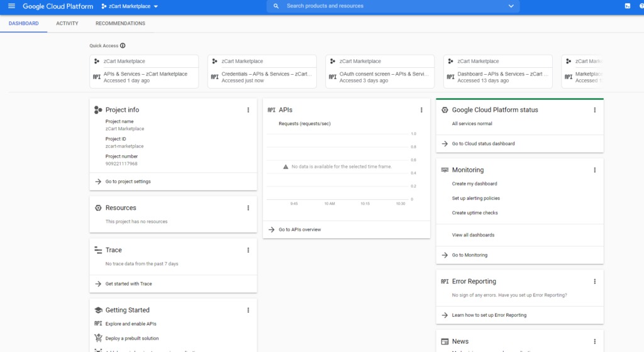Switch to the Recommendations tab
Image resolution: width=644 pixels, height=352 pixels.
pyautogui.click(x=120, y=24)
